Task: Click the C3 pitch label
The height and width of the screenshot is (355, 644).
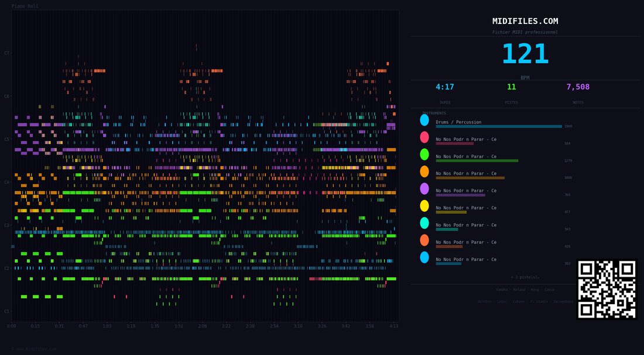Action: pos(6,225)
